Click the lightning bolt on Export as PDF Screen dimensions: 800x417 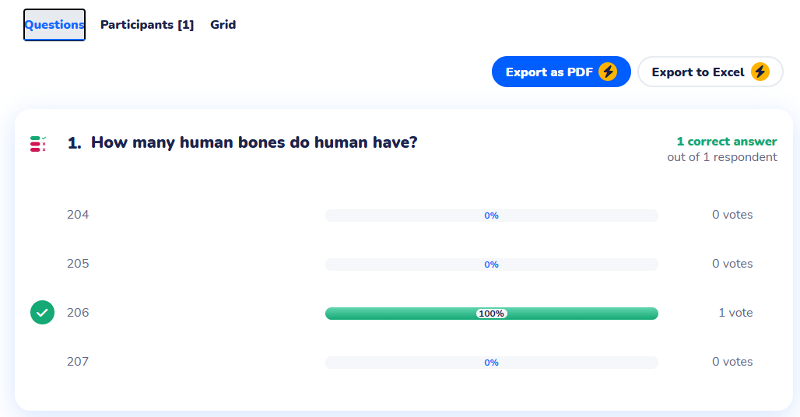click(x=608, y=72)
